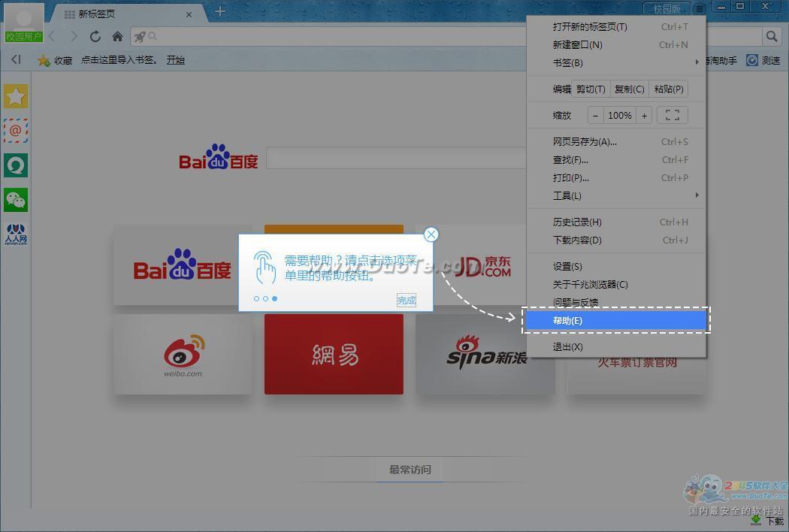Viewport: 789px width, 532px height.
Task: Open 下载内容 from the menu
Action: click(x=616, y=240)
